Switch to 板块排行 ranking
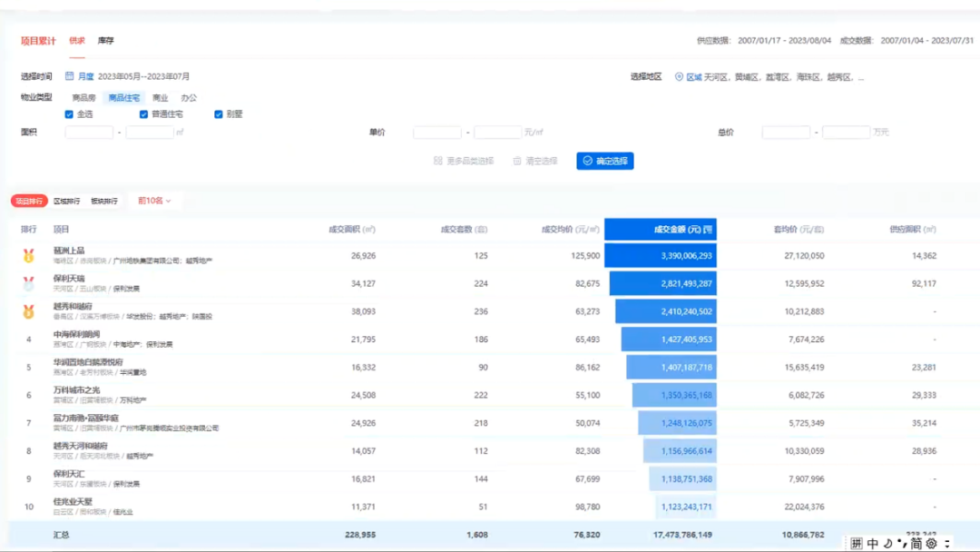Viewport: 980px width, 552px height. click(103, 201)
